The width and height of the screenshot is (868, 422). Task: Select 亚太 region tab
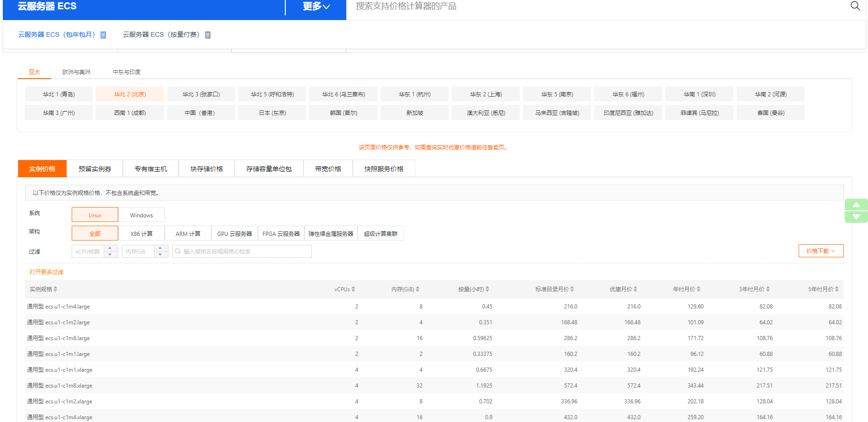coord(34,72)
